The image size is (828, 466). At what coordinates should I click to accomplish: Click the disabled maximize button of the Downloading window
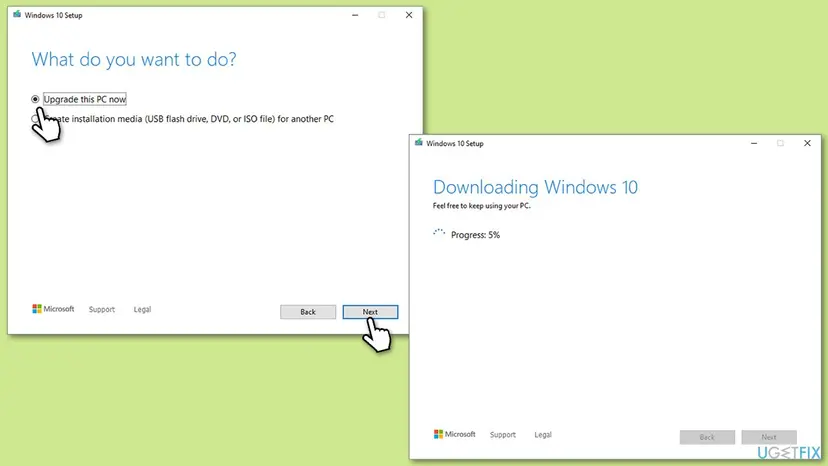[780, 143]
